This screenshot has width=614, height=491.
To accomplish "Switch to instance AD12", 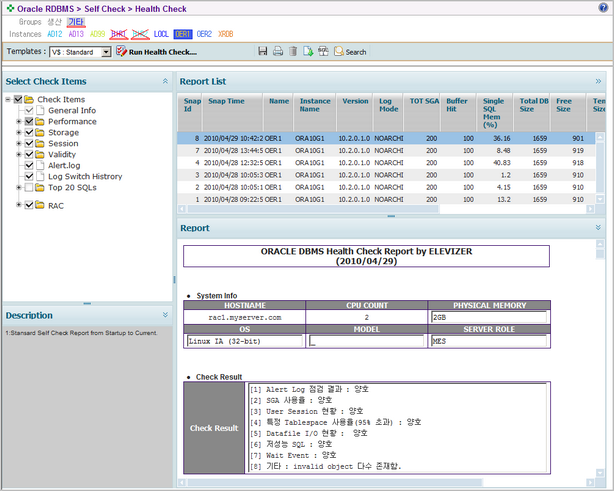I will pyautogui.click(x=54, y=34).
